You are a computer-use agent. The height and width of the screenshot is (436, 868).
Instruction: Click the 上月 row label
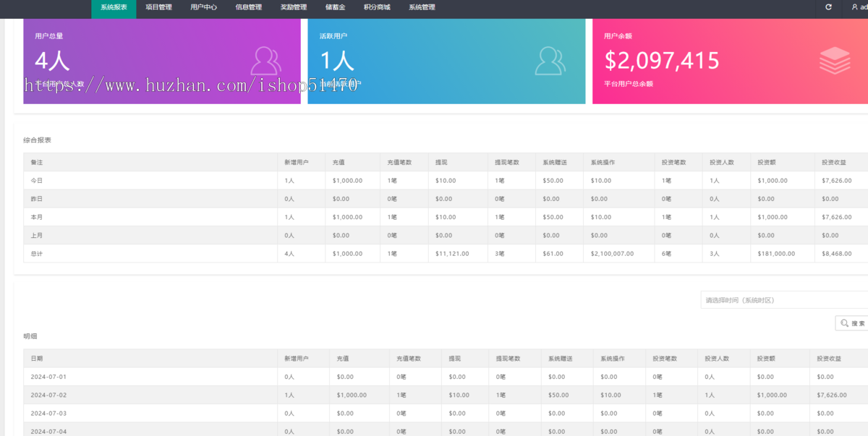[x=36, y=235]
